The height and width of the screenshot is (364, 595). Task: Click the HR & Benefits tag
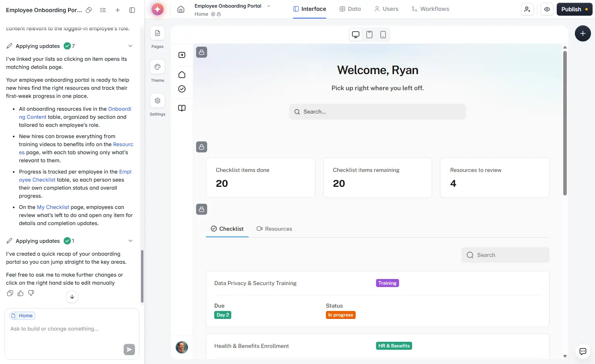pos(394,346)
